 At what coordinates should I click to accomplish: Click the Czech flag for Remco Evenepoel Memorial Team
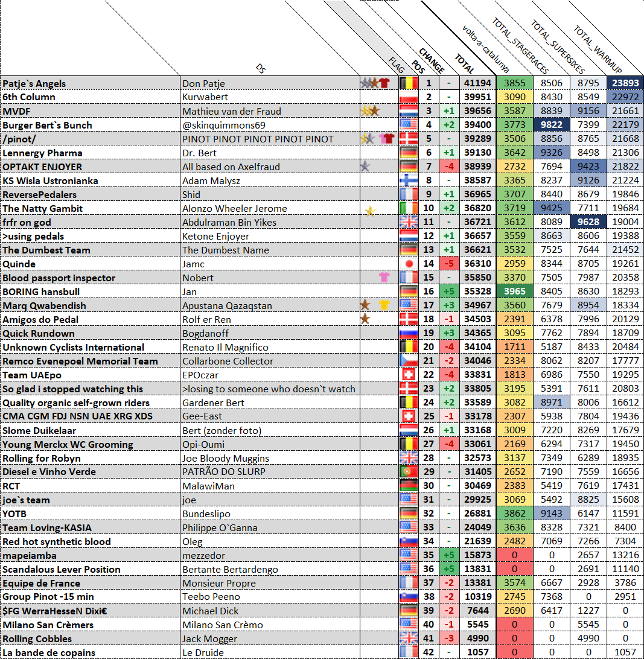pyautogui.click(x=409, y=361)
